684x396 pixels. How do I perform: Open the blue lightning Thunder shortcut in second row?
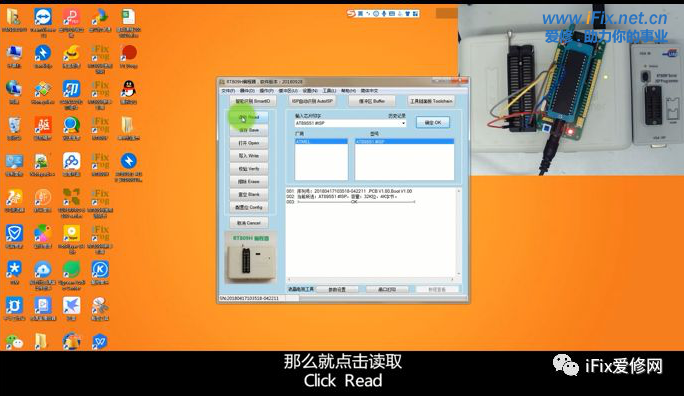pyautogui.click(x=43, y=57)
